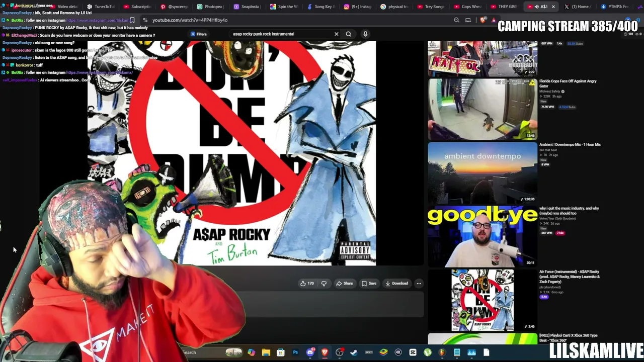Open the 'goodbye' music industry video thumbnail
The width and height of the screenshot is (644, 362).
coord(482,236)
